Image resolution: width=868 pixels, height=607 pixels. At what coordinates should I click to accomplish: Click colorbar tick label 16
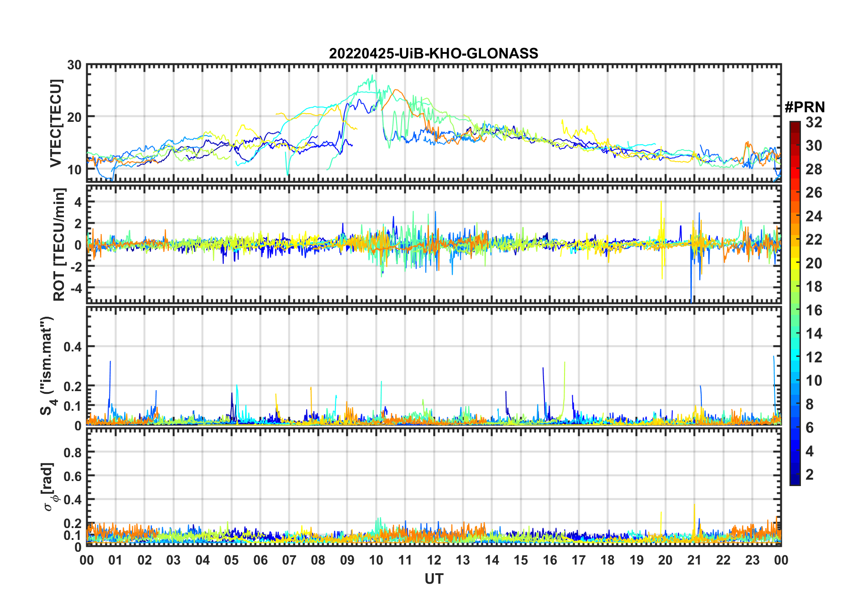click(x=814, y=310)
